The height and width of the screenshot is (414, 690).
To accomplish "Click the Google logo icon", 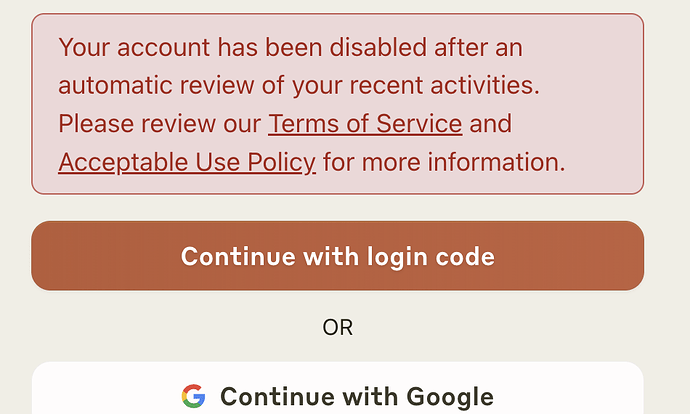I will (193, 396).
